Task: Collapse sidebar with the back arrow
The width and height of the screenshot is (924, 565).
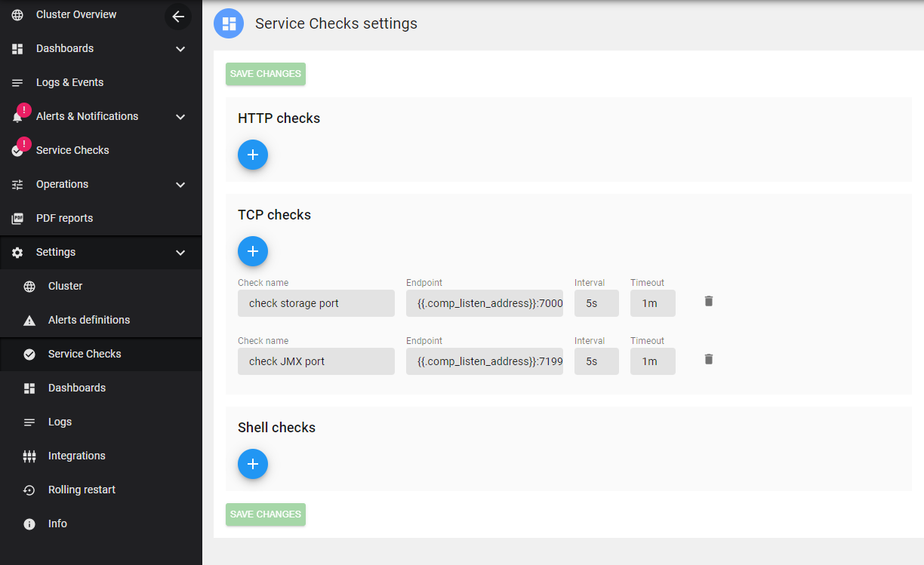Action: 178,17
